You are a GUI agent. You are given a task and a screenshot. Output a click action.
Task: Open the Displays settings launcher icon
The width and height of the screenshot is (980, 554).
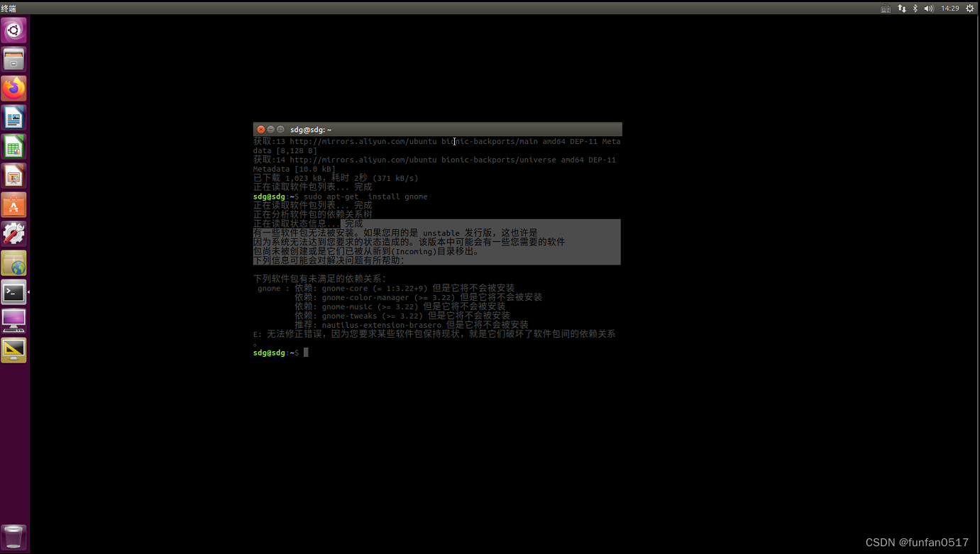pyautogui.click(x=14, y=321)
